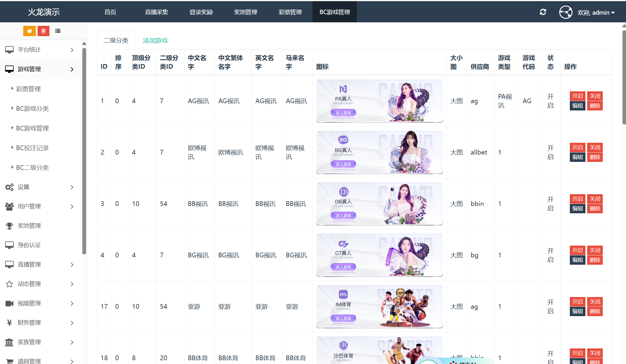Screen dimensions: 626x364
Task: Click the orange home icon button
Action: pos(29,31)
